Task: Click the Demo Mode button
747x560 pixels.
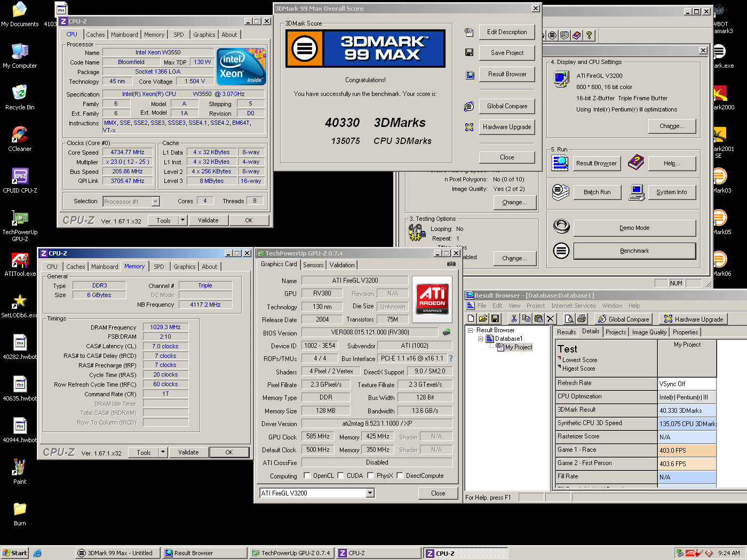Action: click(x=634, y=228)
